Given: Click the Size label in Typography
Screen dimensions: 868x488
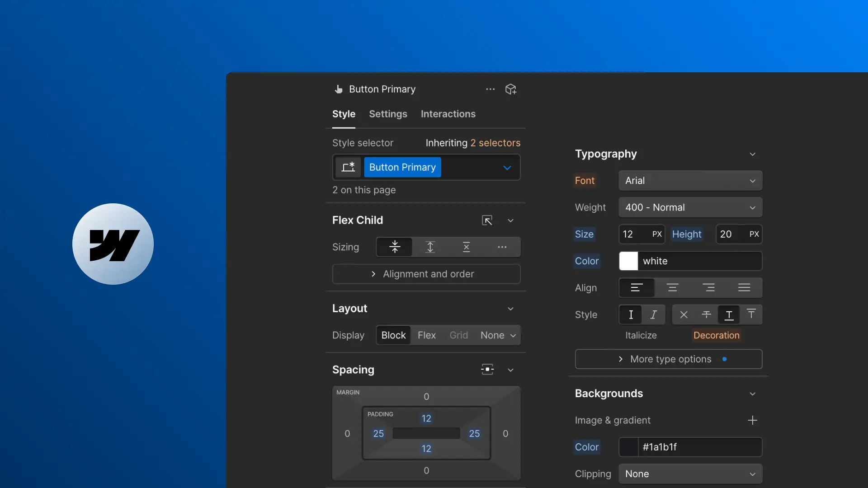Looking at the screenshot, I should pos(584,234).
